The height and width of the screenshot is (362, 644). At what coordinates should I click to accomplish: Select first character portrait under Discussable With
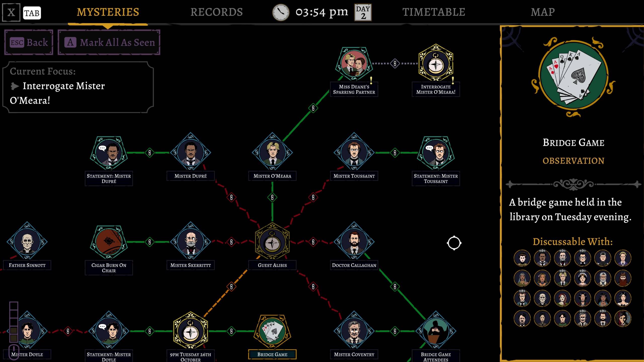522,258
